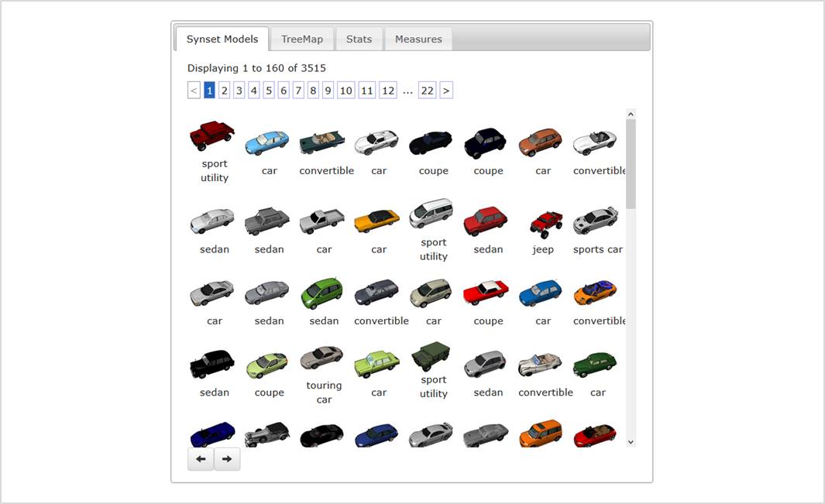Select the olive military sport utility model

(433, 358)
